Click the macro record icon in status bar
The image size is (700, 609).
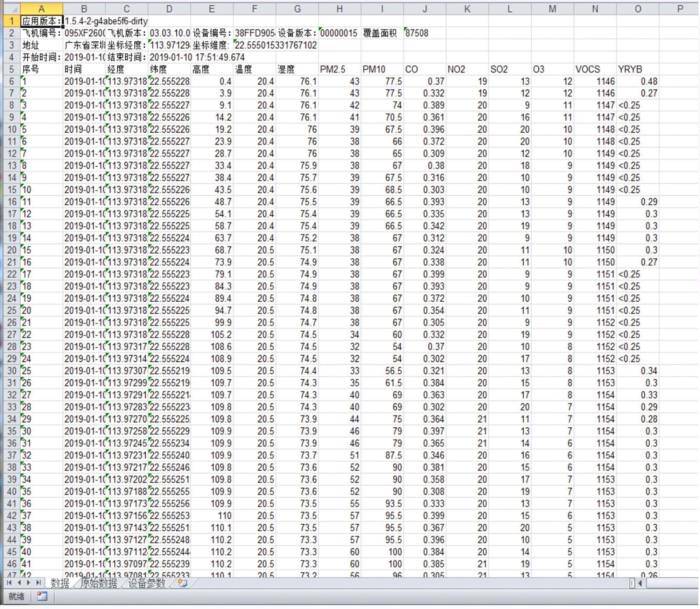tap(42, 596)
